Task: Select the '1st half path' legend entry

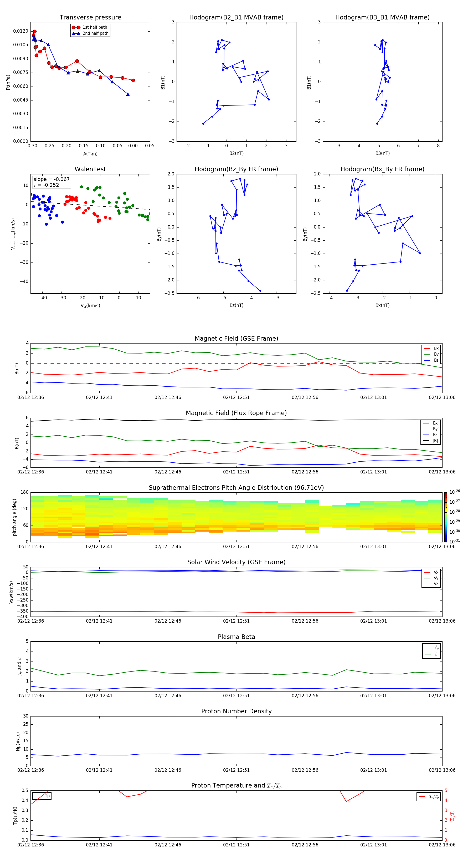Action: [90, 27]
